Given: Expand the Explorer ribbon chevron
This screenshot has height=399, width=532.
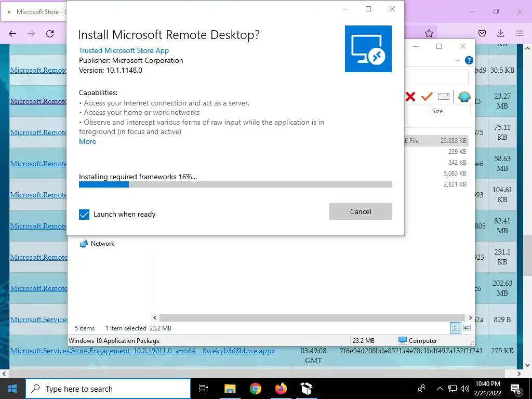Looking at the screenshot, I should click(457, 60).
